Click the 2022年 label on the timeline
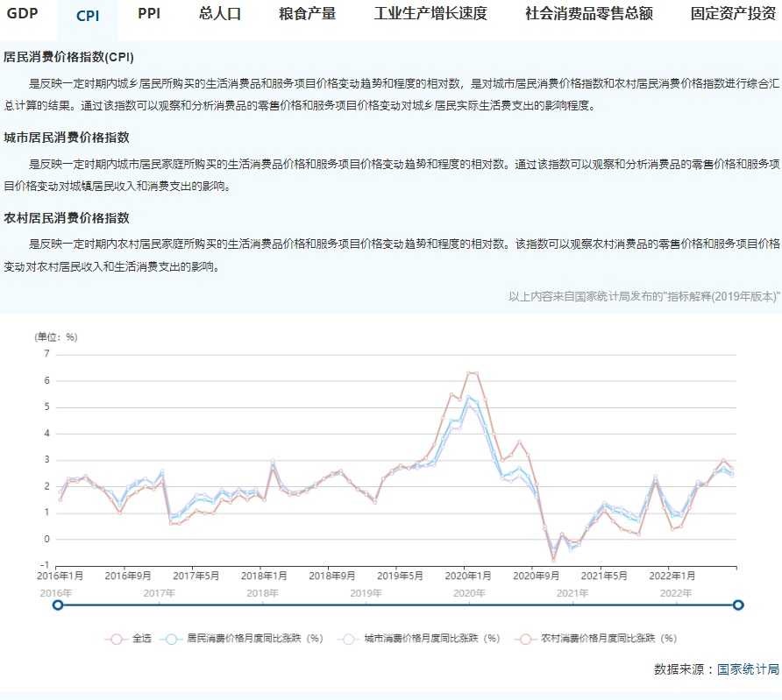 (676, 593)
